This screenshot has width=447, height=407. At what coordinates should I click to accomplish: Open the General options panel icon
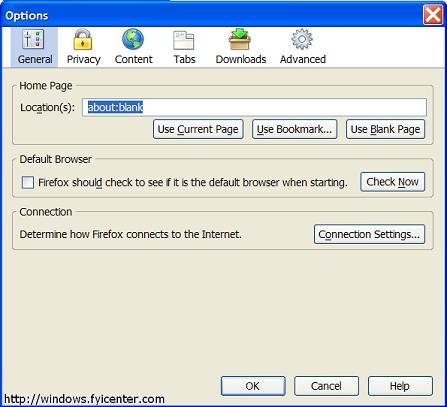[34, 47]
